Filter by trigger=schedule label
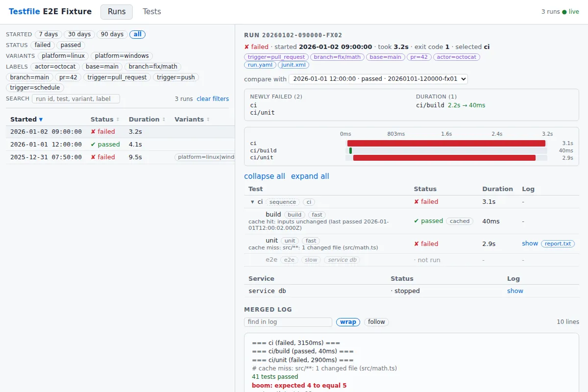The width and height of the screenshot is (588, 392). pyautogui.click(x=35, y=88)
